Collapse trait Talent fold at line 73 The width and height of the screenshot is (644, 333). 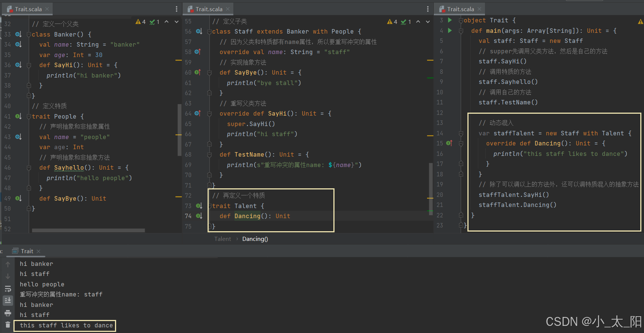coord(209,206)
